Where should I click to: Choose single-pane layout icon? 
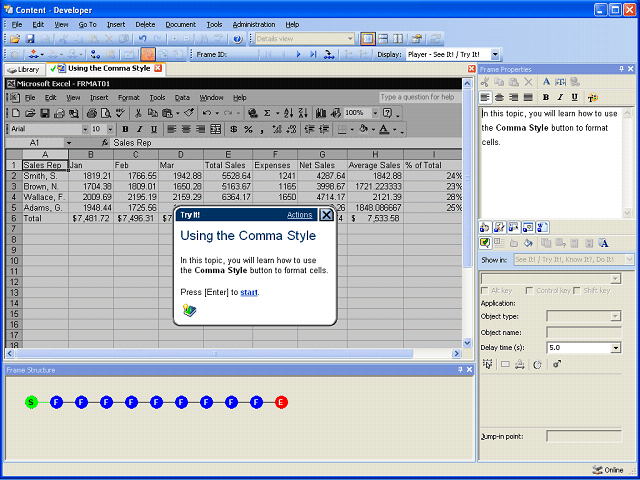click(x=368, y=39)
